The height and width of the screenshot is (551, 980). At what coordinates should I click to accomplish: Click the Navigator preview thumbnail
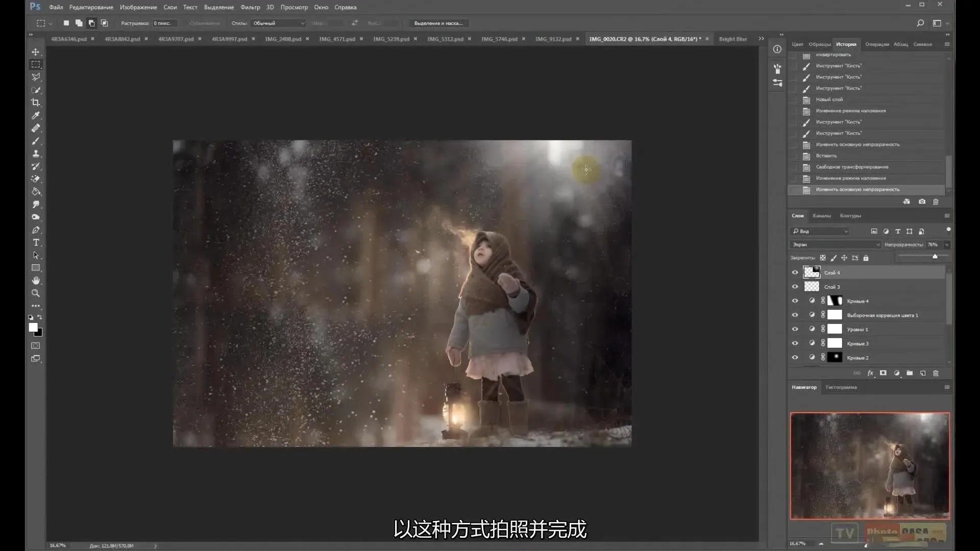coord(870,466)
